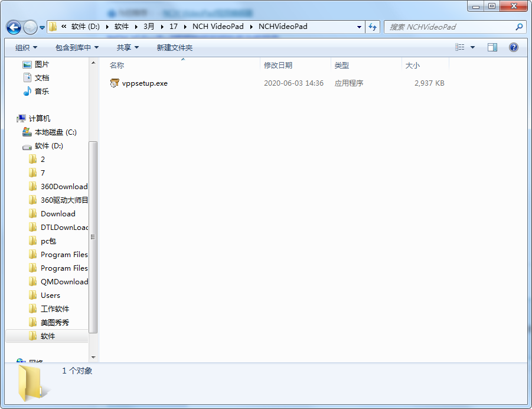Click the preview pane icon on toolbar
532x409 pixels.
pyautogui.click(x=492, y=47)
